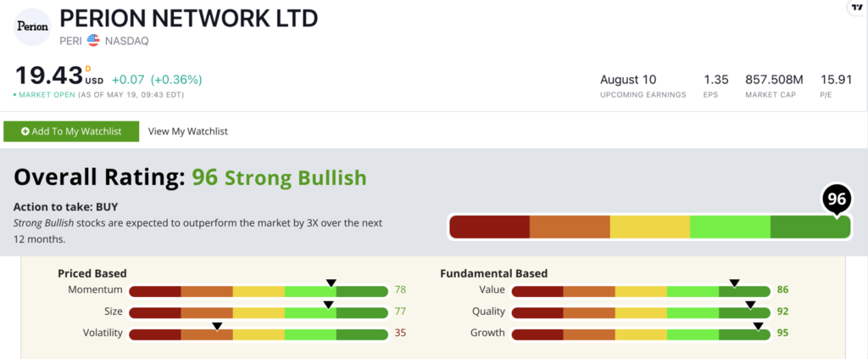This screenshot has height=359, width=868.
Task: Click the dark red segment of the overall rating bar
Action: [489, 227]
